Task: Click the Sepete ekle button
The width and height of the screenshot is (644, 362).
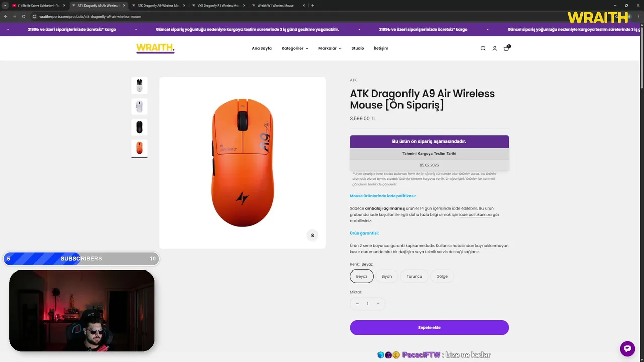Action: [429, 328]
